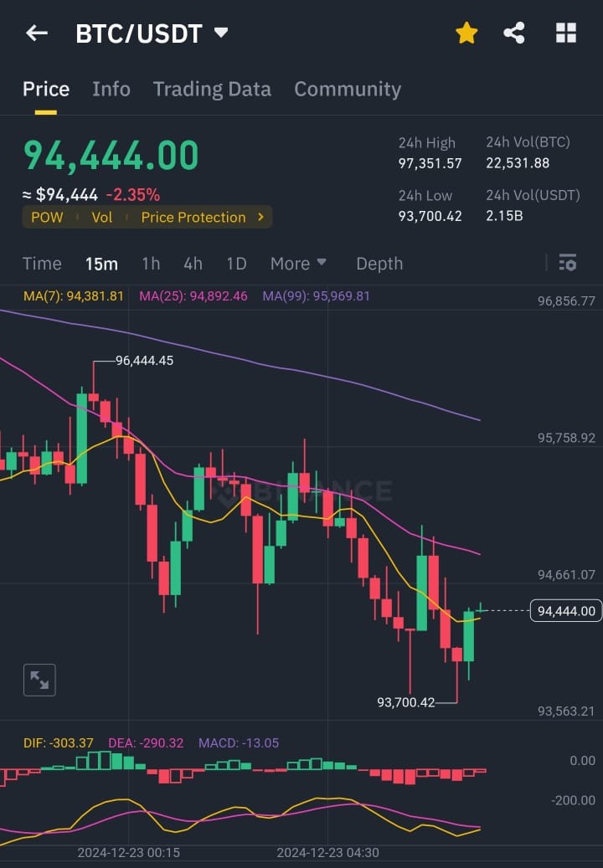Open chart settings icon beside Depth

tap(568, 262)
